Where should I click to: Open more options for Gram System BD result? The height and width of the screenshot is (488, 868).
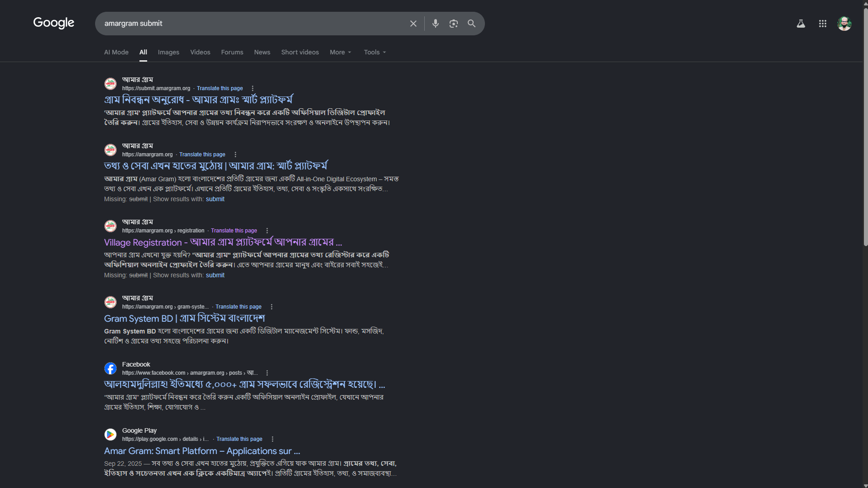pos(271,307)
